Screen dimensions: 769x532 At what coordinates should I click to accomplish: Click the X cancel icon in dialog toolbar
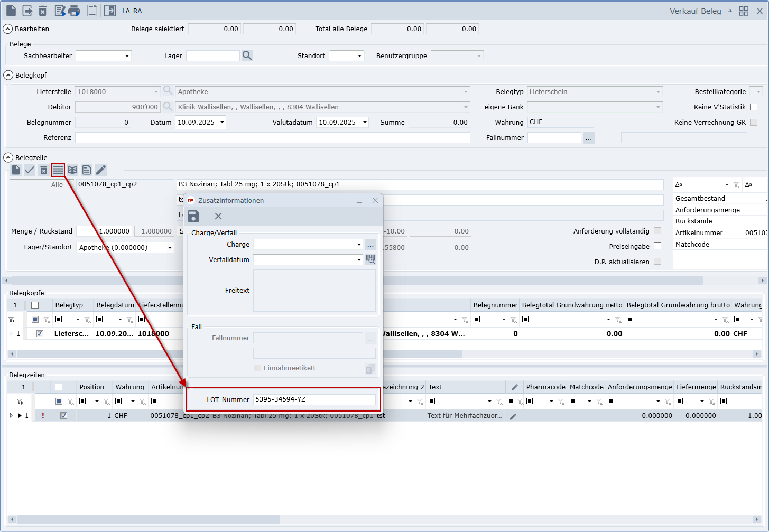[x=218, y=216]
